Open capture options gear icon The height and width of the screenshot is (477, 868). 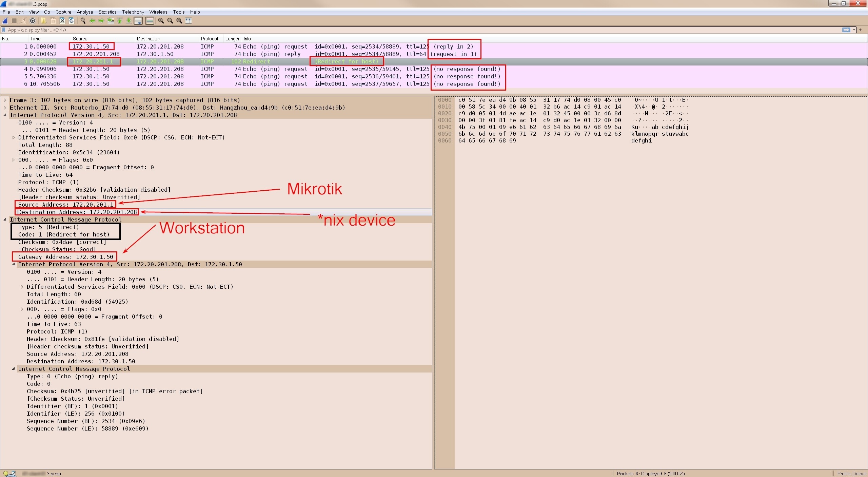[x=33, y=21]
